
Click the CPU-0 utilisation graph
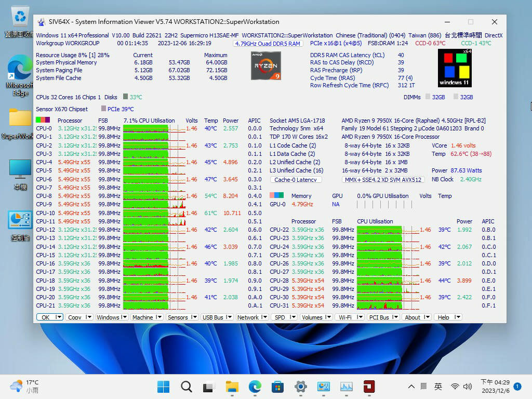pyautogui.click(x=154, y=129)
